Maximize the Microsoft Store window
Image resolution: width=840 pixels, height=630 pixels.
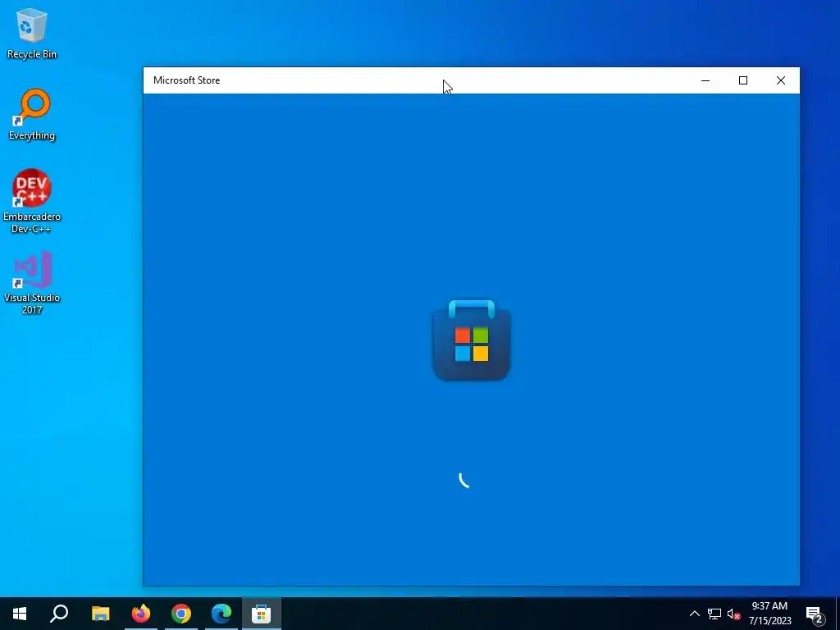743,80
